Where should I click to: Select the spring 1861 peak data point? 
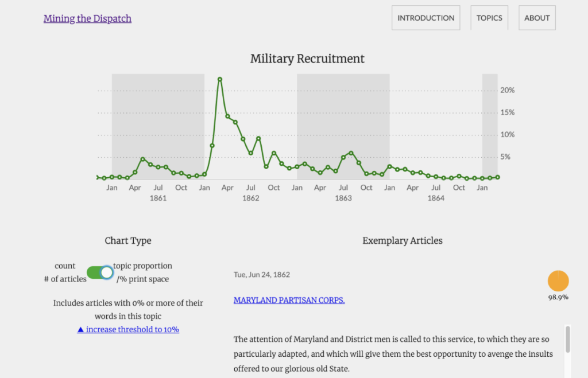pyautogui.click(x=142, y=159)
